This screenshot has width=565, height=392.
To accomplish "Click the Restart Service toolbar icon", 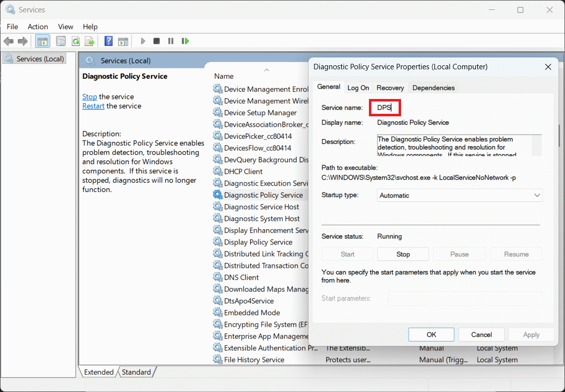I will (x=185, y=41).
